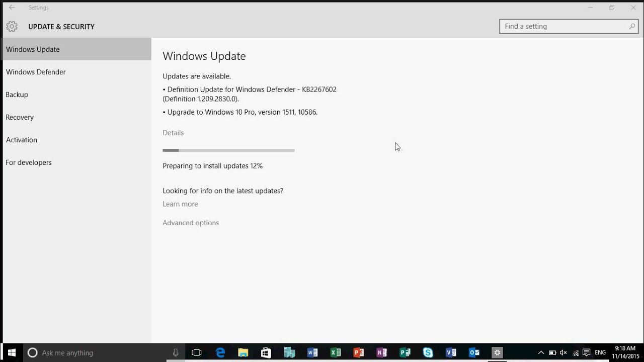Open the Backup section
The height and width of the screenshot is (362, 644).
[x=76, y=95]
